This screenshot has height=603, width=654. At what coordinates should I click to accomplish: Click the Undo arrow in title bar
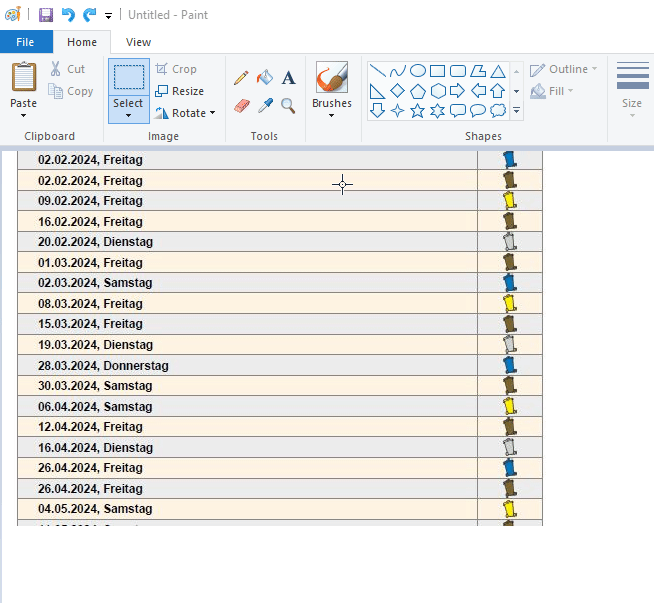68,15
